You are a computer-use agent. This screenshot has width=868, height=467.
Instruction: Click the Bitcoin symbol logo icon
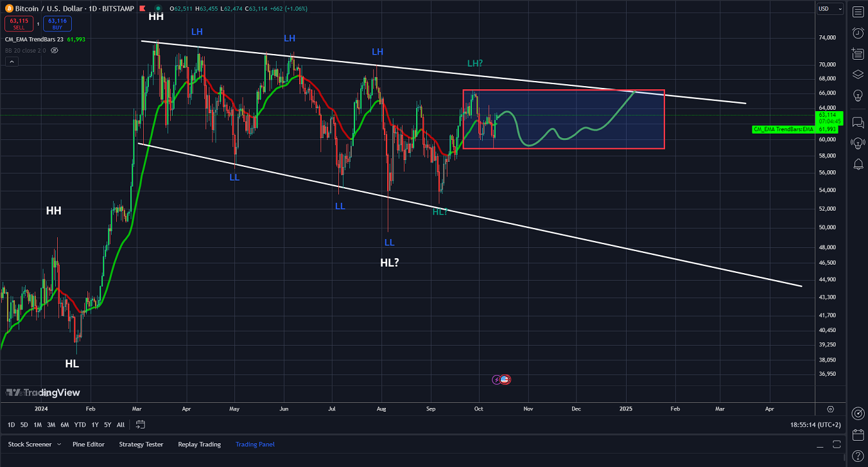8,8
